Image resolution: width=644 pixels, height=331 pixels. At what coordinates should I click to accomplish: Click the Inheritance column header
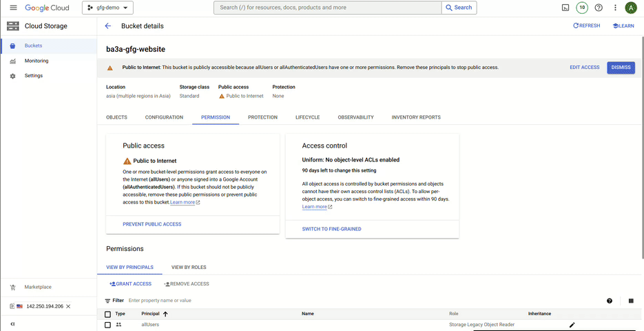(539, 314)
